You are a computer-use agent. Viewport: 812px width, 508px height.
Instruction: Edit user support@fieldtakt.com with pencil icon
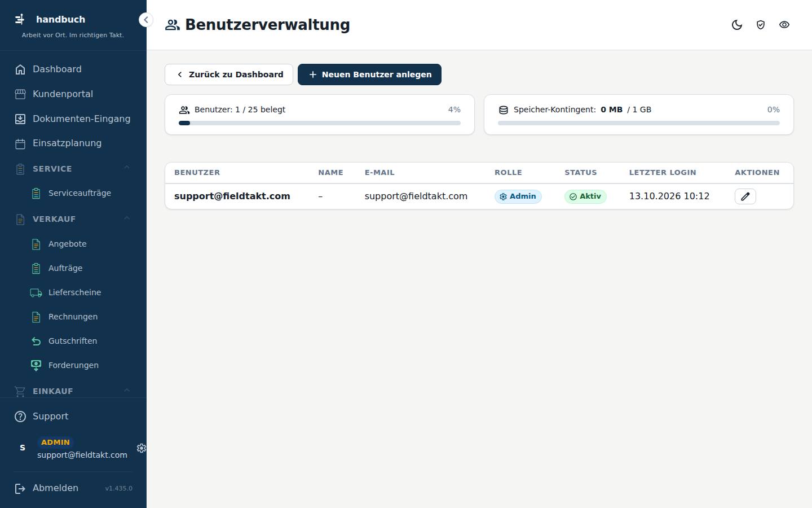point(745,196)
